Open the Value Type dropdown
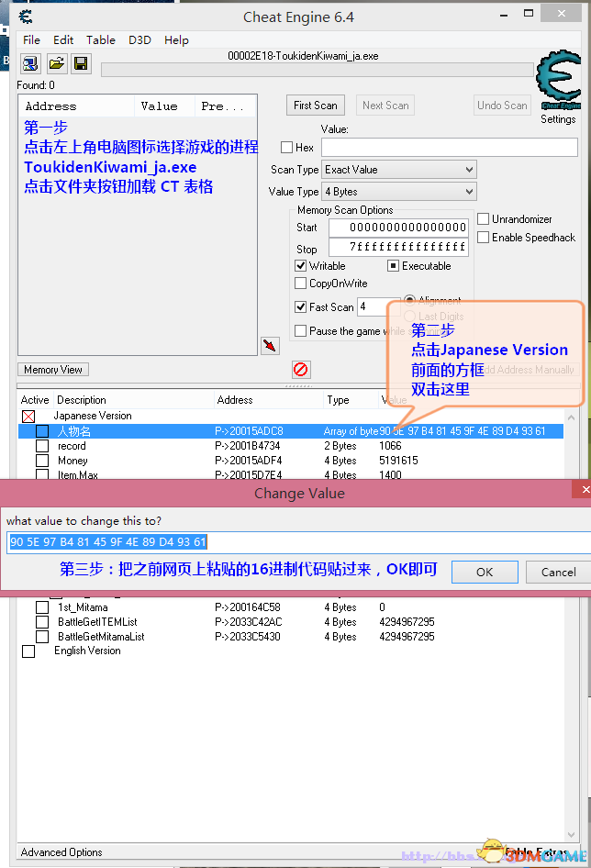The image size is (591, 868). tap(399, 192)
